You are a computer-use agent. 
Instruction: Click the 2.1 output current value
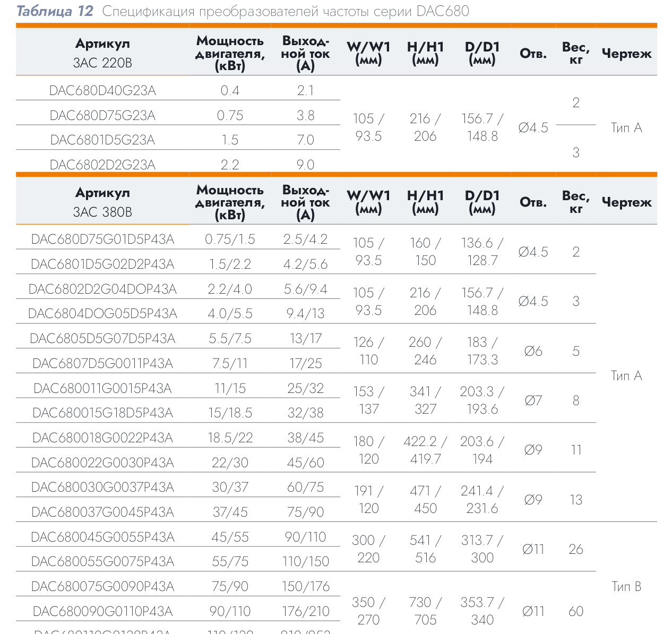306,91
